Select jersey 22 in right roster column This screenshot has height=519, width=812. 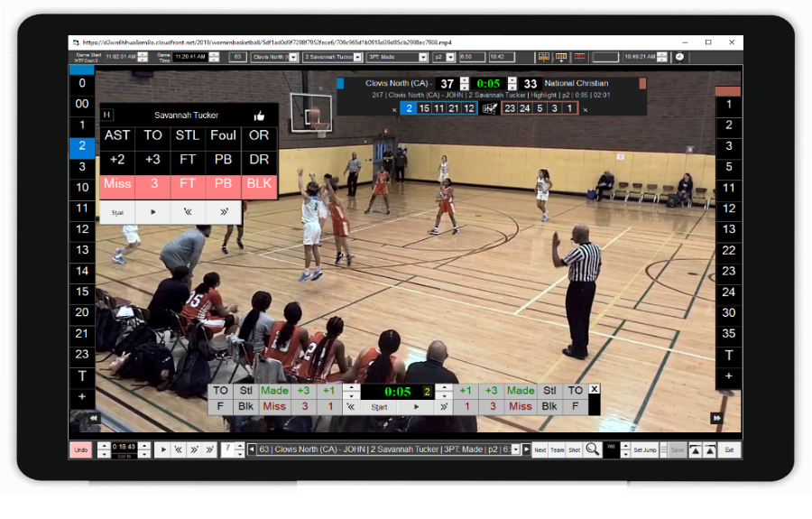point(728,250)
